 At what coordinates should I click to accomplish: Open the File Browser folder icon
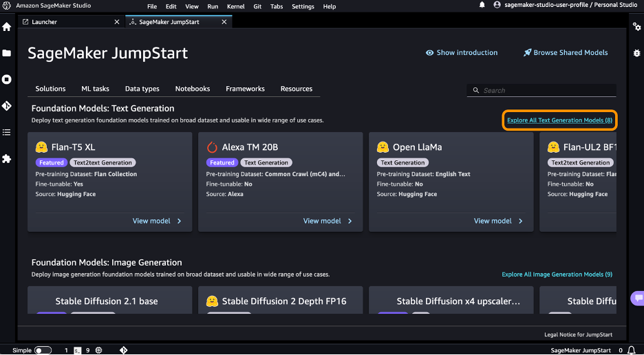[7, 53]
